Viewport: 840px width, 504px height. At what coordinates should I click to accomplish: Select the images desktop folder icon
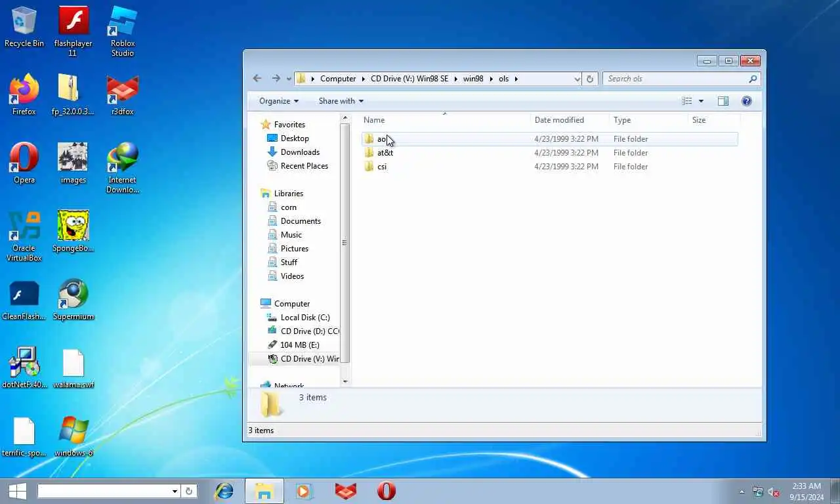point(73,163)
